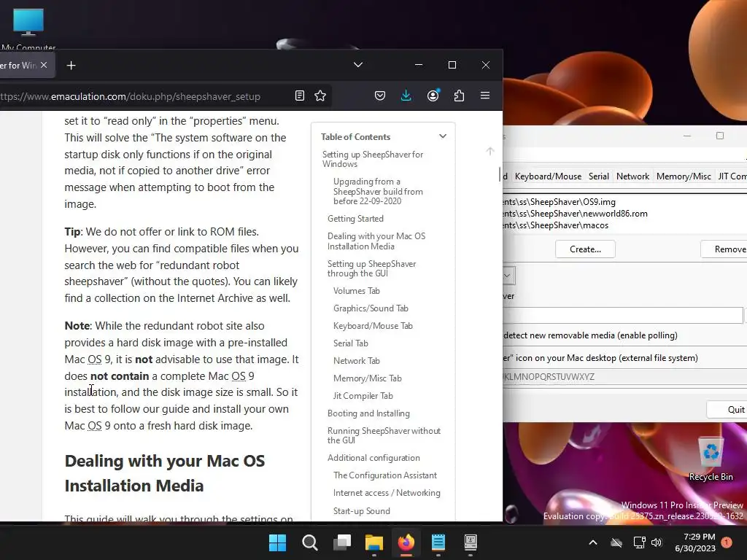
Task: Go to Jit Compiler Tab link
Action: [x=363, y=396]
